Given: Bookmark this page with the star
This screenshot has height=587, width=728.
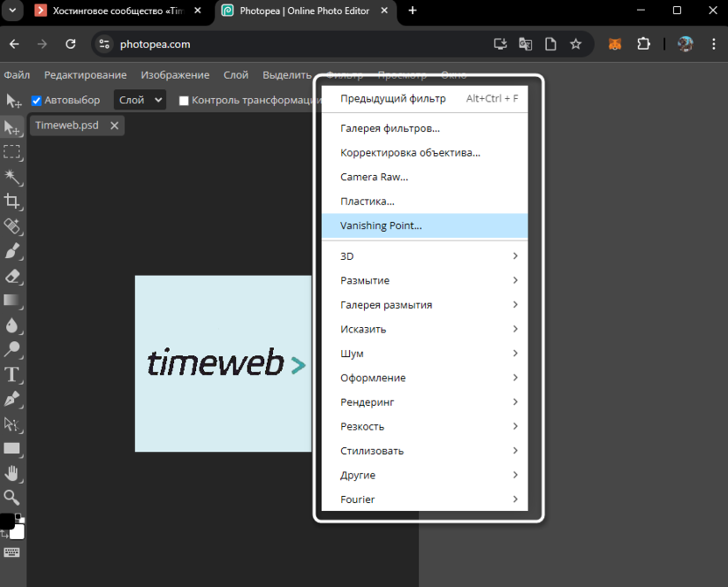Looking at the screenshot, I should click(x=576, y=44).
